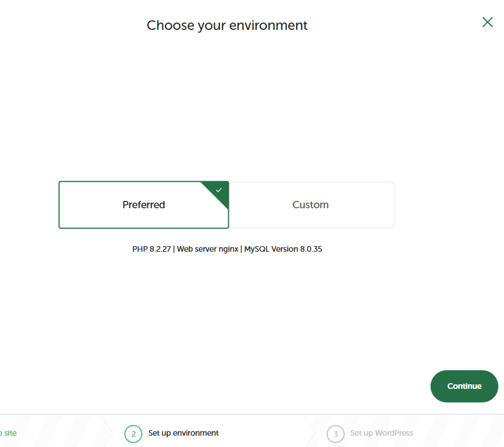Image resolution: width=504 pixels, height=447 pixels.
Task: Choose the Custom environment option
Action: click(311, 205)
